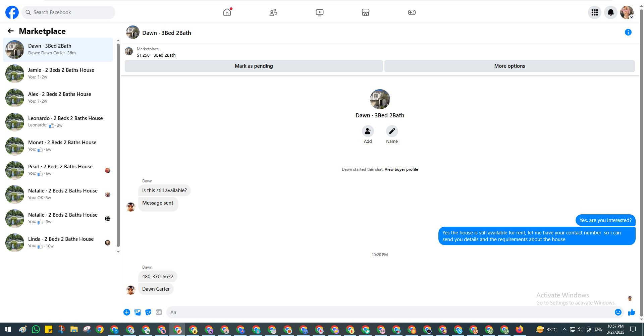Select the Leonardo · 2 Beds 2 Baths House chat
The height and width of the screenshot is (336, 644).
58,122
